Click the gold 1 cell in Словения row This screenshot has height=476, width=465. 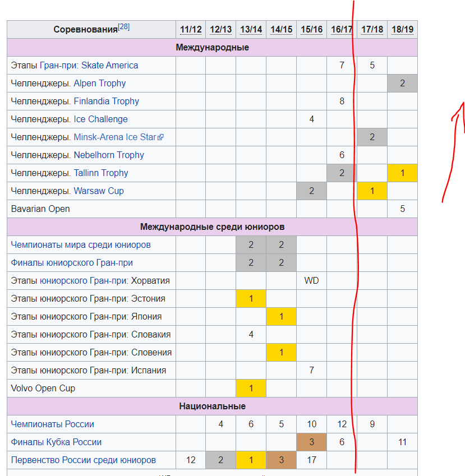[x=281, y=352]
